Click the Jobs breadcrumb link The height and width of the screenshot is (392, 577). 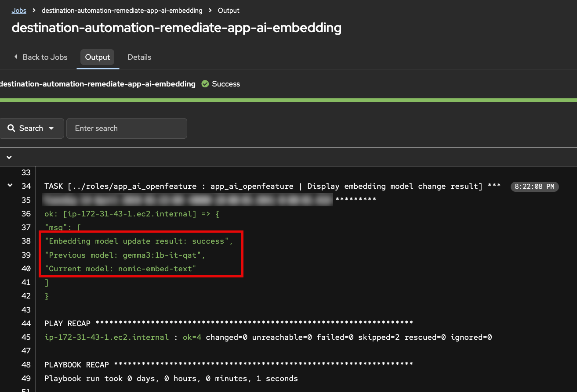pos(19,10)
